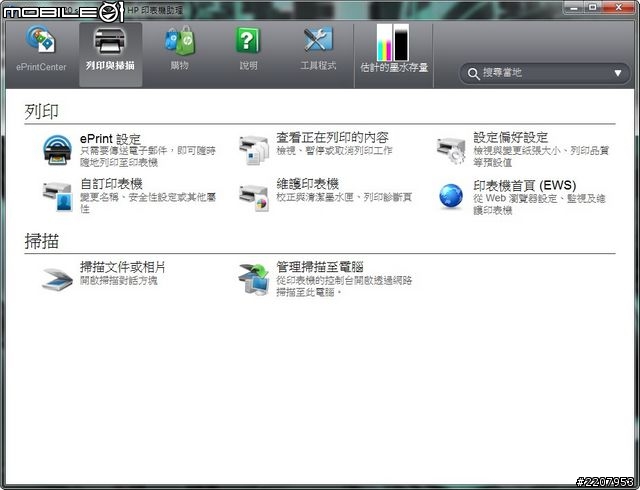This screenshot has height=490, width=640.
Task: Click the 檢視、暫停或取消列印工作 description
Action: [x=334, y=151]
